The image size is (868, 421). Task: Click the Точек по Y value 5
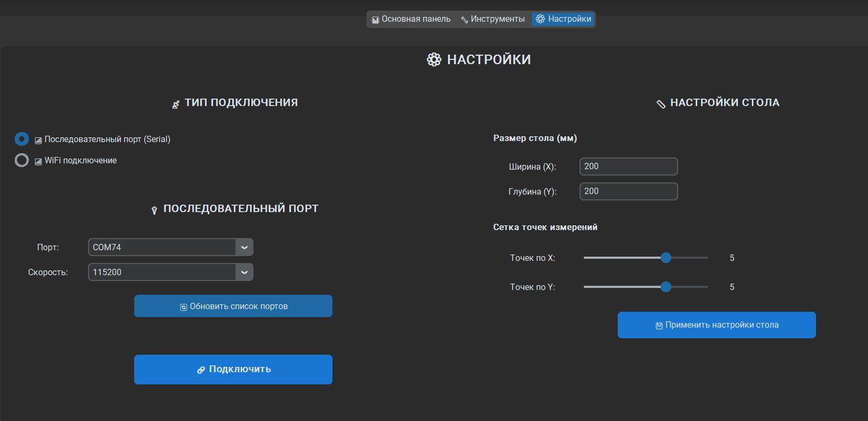[732, 287]
